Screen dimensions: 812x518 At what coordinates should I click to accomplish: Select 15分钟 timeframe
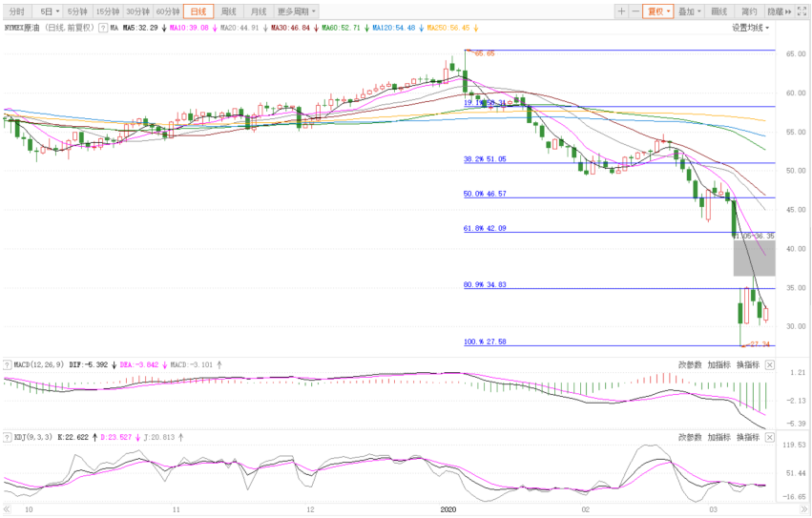tap(108, 11)
